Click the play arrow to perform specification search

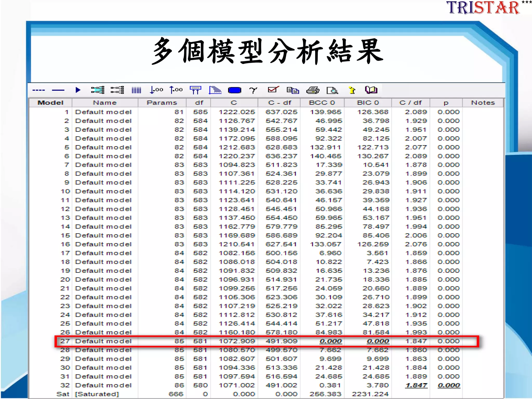pos(78,90)
